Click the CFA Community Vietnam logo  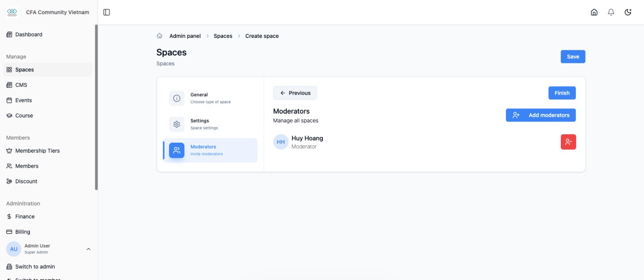[12, 12]
